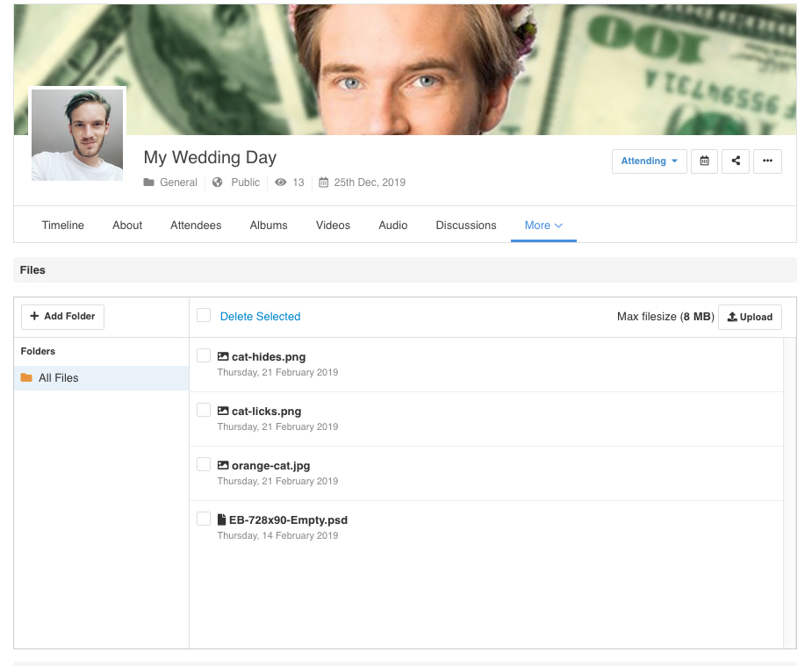Switch to the Attendees tab
This screenshot has width=812, height=666.
[196, 226]
